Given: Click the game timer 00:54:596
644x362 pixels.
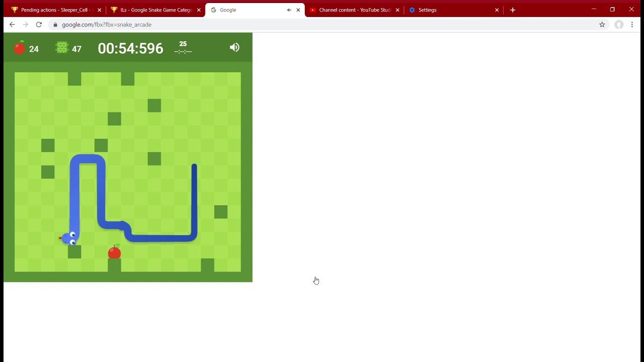Looking at the screenshot, I should [130, 48].
